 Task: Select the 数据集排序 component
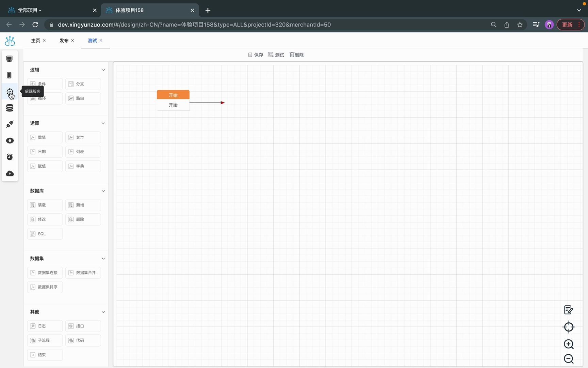[45, 287]
